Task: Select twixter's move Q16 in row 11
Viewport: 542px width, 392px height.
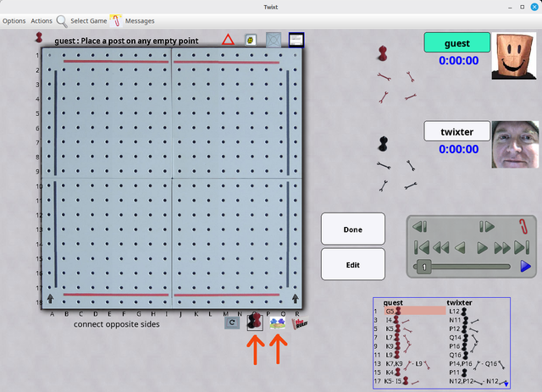Action: click(459, 355)
